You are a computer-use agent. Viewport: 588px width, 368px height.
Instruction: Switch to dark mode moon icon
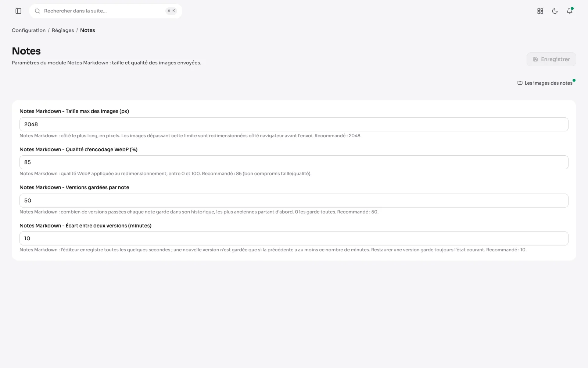point(555,11)
